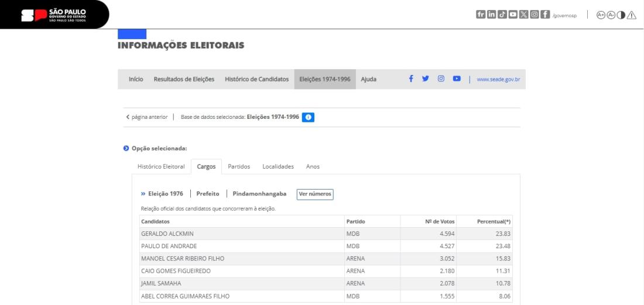
Task: Select candidate GERALDO ALCKMIN
Action: [x=167, y=234]
